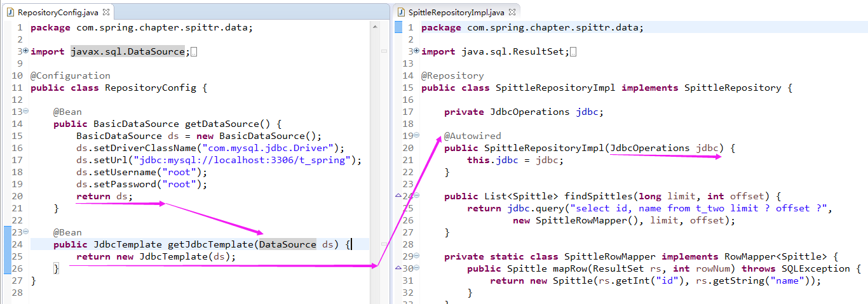Click the package declaration in SpittleRepositoryImpl.java

tap(532, 27)
